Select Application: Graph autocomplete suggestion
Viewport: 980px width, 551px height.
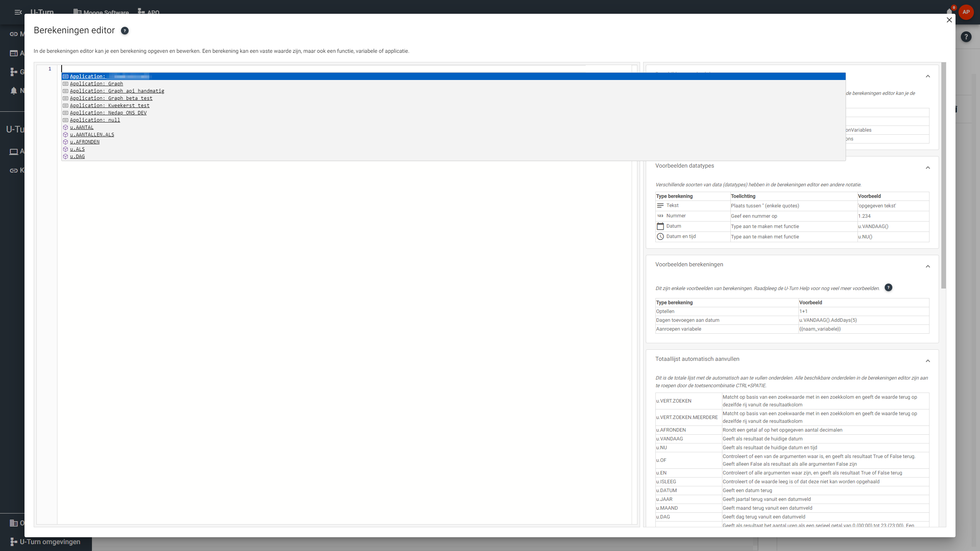96,84
